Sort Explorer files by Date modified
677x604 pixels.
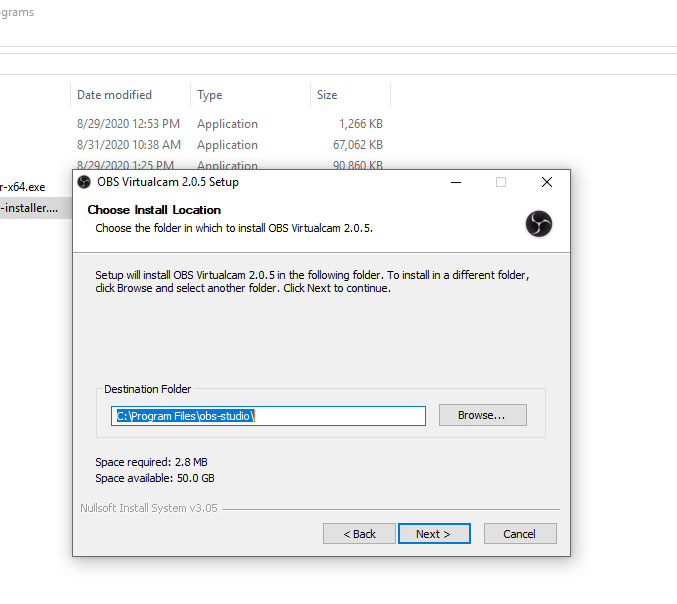tap(130, 95)
